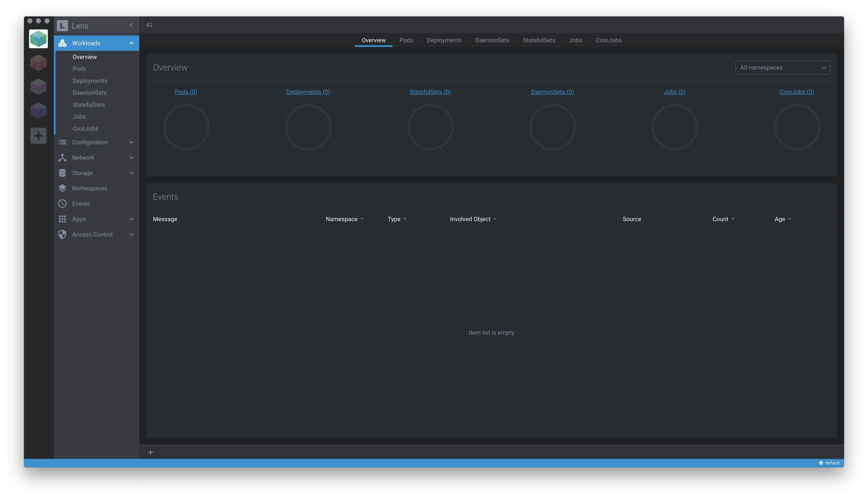Click the Network nodes icon
Image resolution: width=868 pixels, height=499 pixels.
coord(62,158)
